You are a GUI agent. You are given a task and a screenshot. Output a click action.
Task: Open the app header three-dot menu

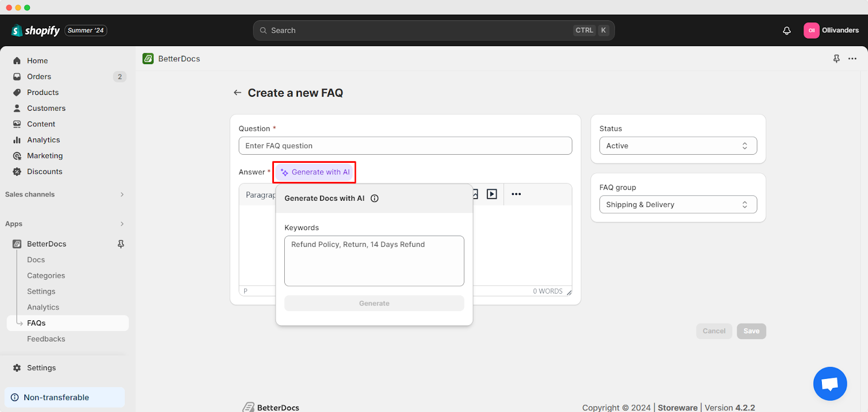(852, 59)
